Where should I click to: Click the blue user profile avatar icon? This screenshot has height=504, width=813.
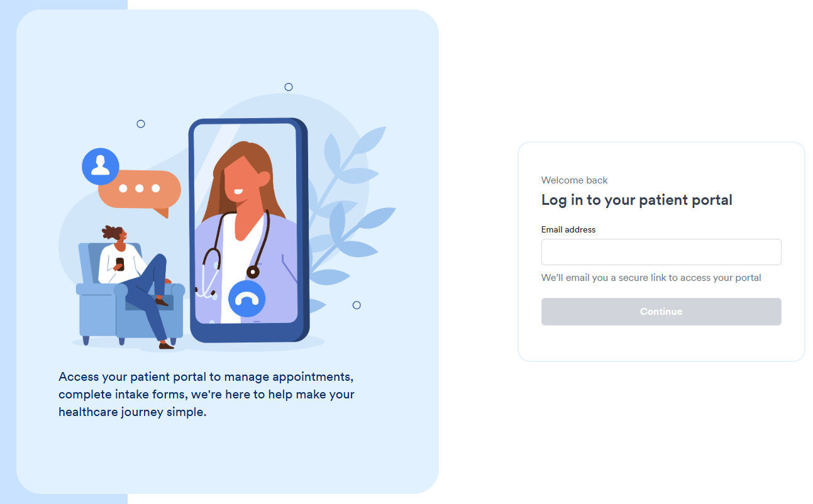click(101, 167)
